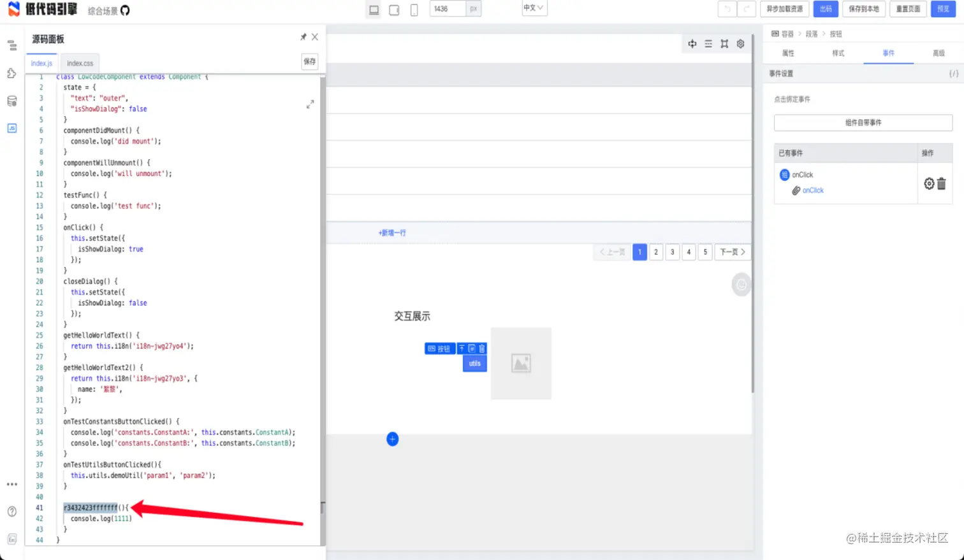The height and width of the screenshot is (560, 964).
Task: Switch canvas to phone device view
Action: point(414,10)
